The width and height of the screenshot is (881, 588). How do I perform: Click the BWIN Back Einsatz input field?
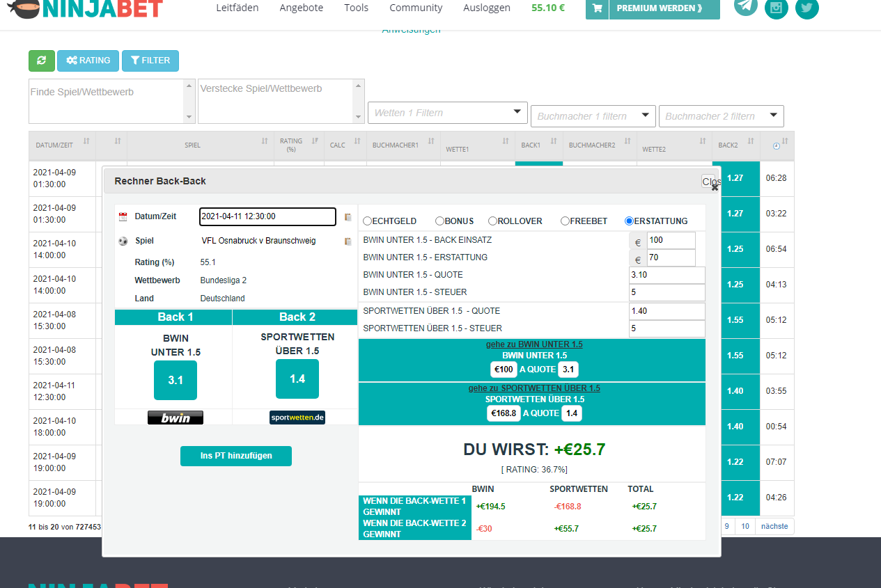(x=670, y=240)
